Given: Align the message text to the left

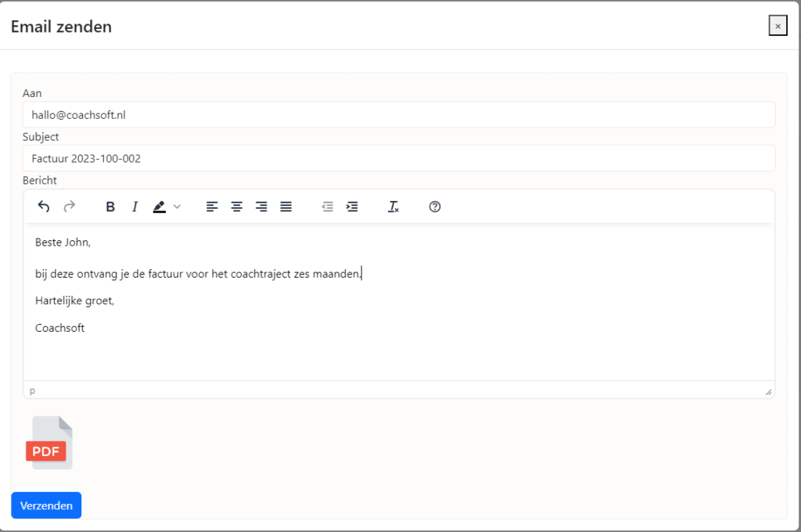Looking at the screenshot, I should (211, 207).
